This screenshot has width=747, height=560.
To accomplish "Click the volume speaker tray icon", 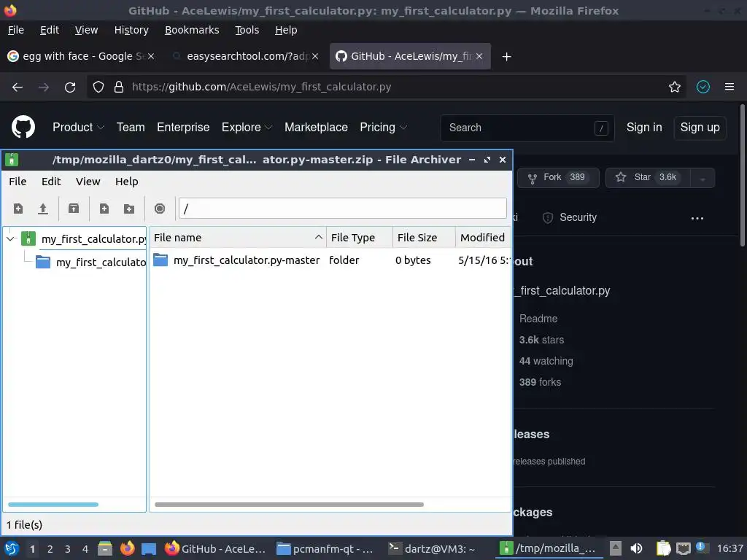I will [636, 548].
